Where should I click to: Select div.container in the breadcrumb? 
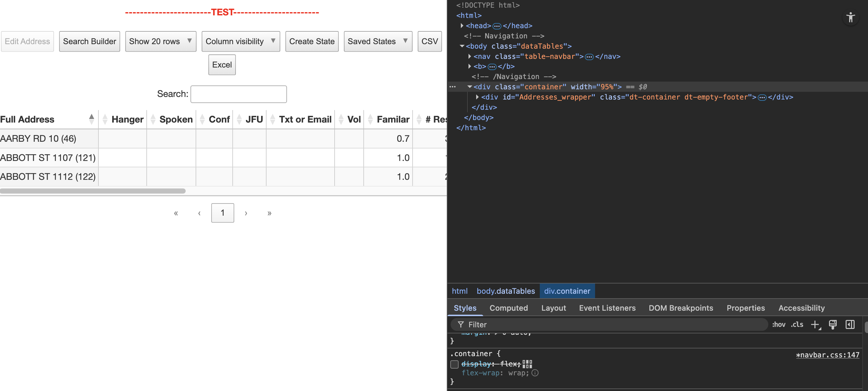pos(567,291)
